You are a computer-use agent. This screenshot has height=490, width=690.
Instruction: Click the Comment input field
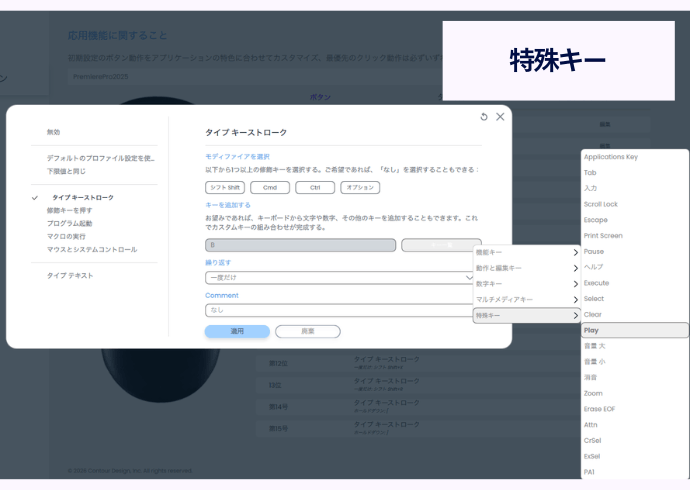340,310
